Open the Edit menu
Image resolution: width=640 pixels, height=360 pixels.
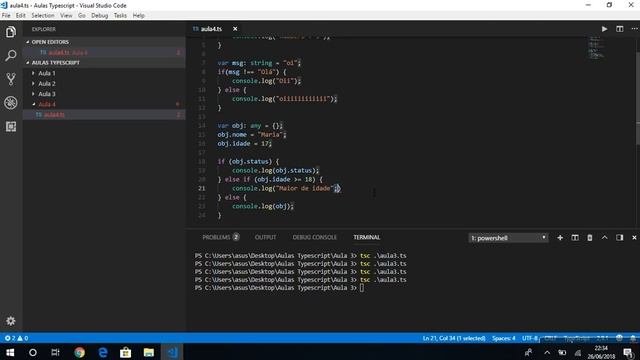coord(20,16)
